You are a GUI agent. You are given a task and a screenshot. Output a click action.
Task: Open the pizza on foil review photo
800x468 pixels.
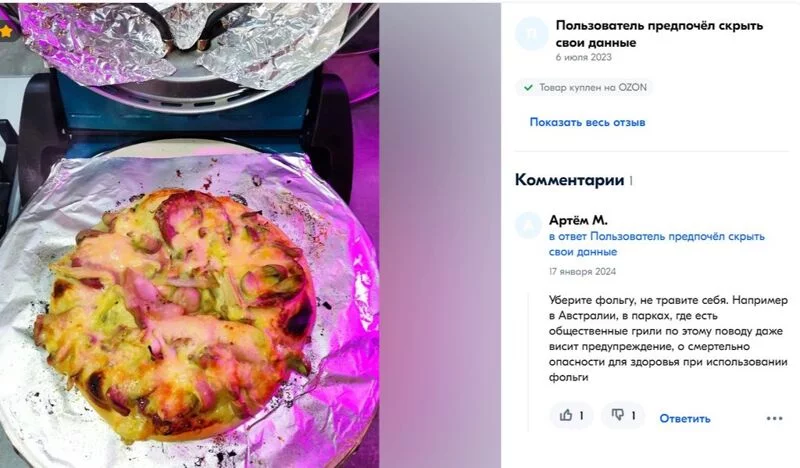pyautogui.click(x=189, y=235)
